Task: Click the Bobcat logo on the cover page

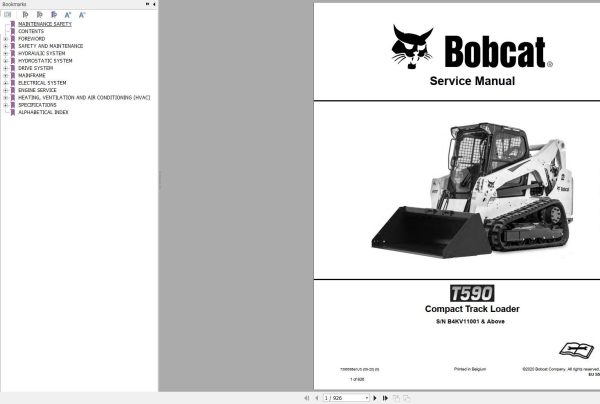Action: (472, 47)
